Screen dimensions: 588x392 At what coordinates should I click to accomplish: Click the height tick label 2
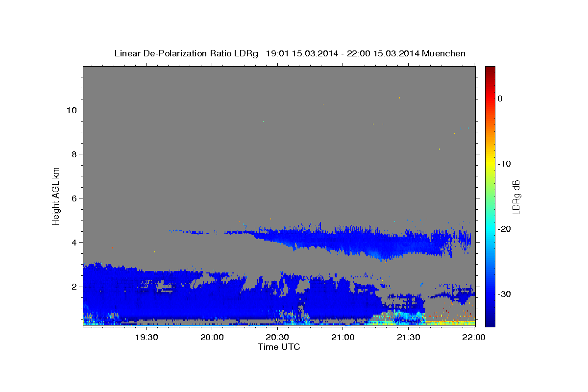73,286
